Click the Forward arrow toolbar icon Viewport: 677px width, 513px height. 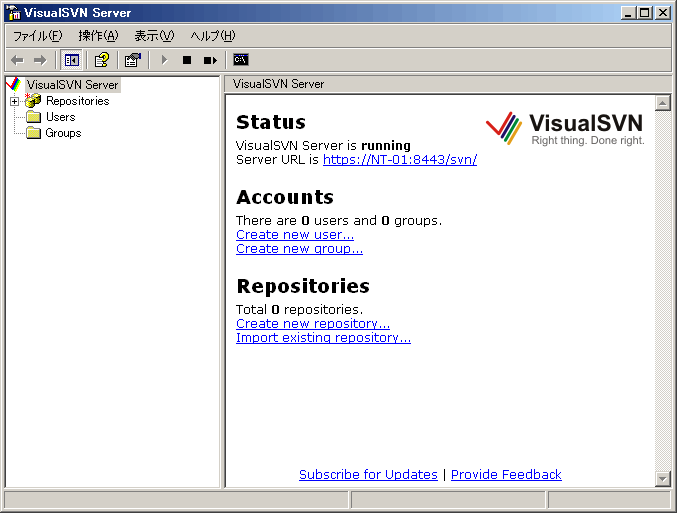pos(40,60)
